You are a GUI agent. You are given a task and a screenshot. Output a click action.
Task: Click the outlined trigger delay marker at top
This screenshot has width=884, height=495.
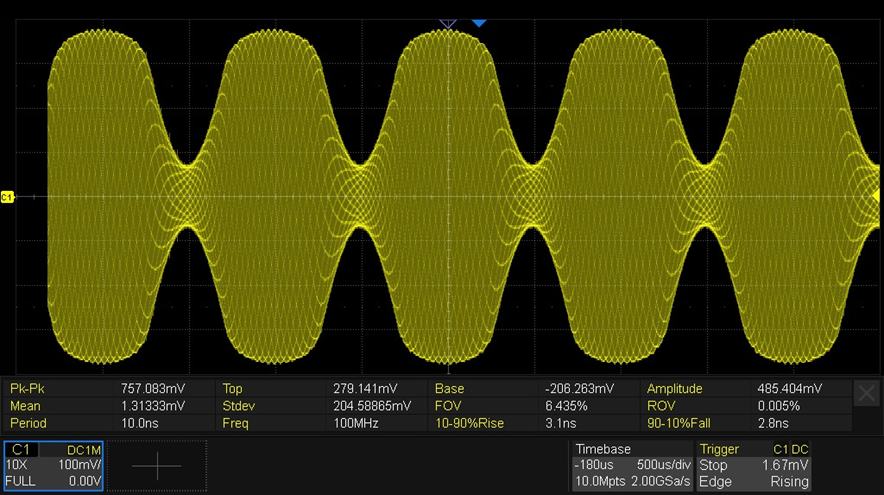448,22
